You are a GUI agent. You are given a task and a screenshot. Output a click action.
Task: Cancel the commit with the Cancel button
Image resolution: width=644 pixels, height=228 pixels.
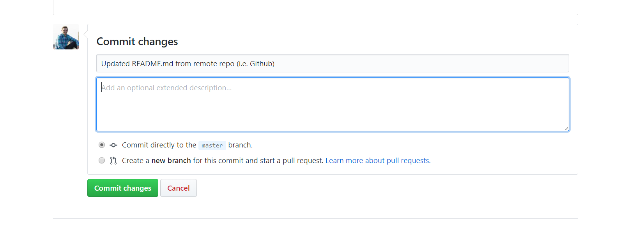coord(179,188)
